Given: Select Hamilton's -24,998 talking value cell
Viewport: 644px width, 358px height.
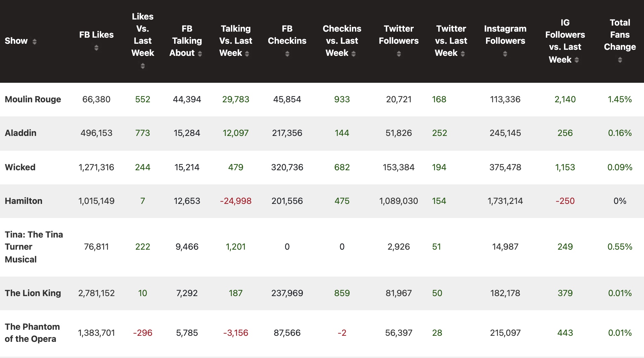Looking at the screenshot, I should (x=236, y=201).
